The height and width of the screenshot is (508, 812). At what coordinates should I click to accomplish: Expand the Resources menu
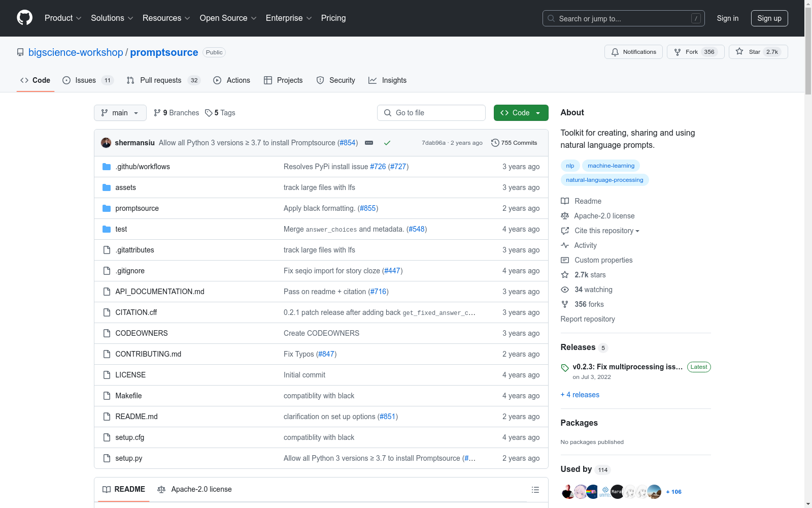166,18
